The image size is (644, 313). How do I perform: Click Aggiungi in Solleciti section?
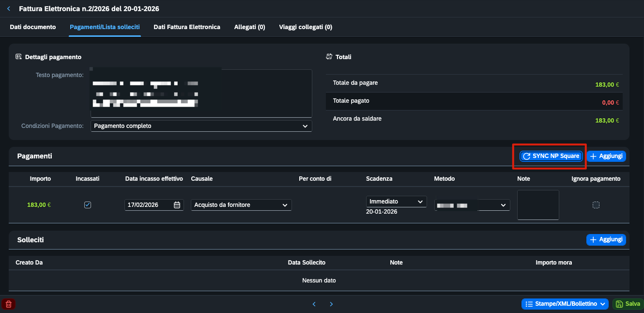pyautogui.click(x=606, y=239)
